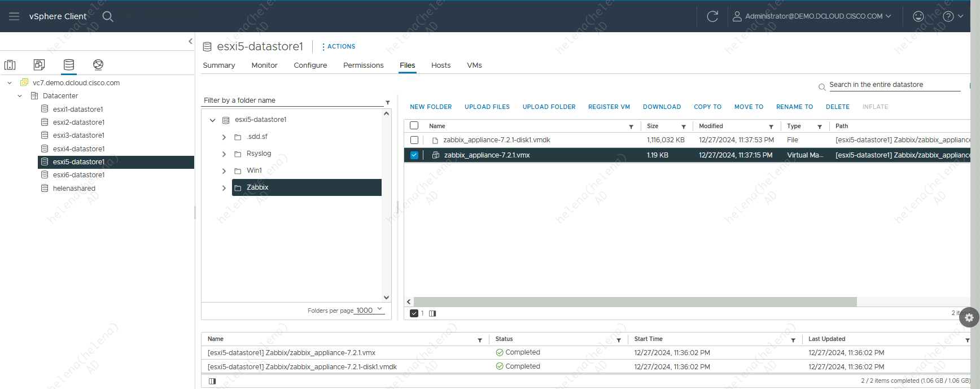
Task: Open the Folders per page dropdown
Action: click(369, 311)
